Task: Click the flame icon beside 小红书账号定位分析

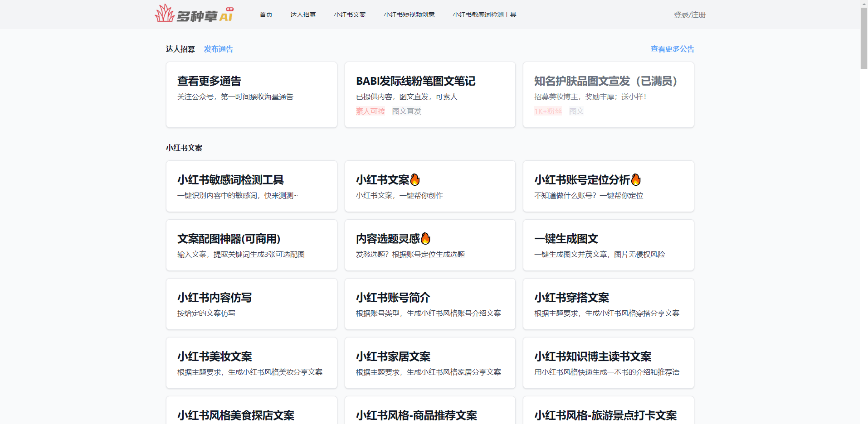Action: (636, 180)
